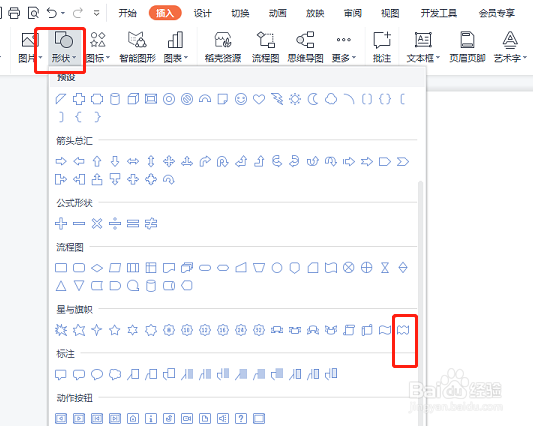This screenshot has height=426, width=533.
Task: Switch to the 放映 tab
Action: click(315, 13)
